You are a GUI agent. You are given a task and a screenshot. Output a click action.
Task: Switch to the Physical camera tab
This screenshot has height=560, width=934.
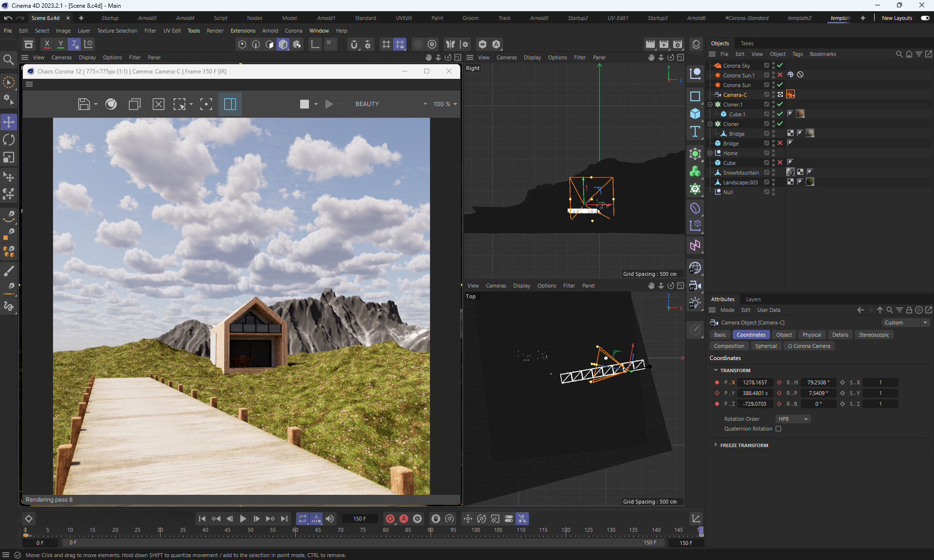click(x=811, y=335)
